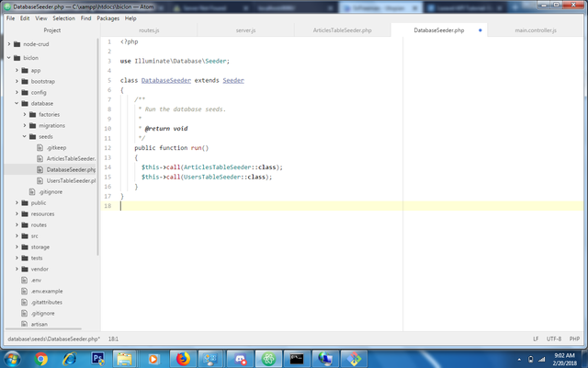This screenshot has width=588, height=368.
Task: Open the .env.example file
Action: (x=47, y=291)
